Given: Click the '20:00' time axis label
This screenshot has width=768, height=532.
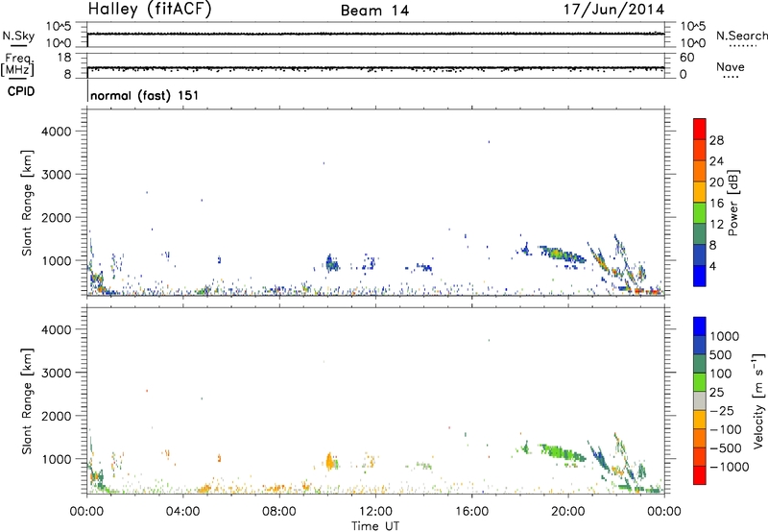Looking at the screenshot, I should (x=568, y=512).
